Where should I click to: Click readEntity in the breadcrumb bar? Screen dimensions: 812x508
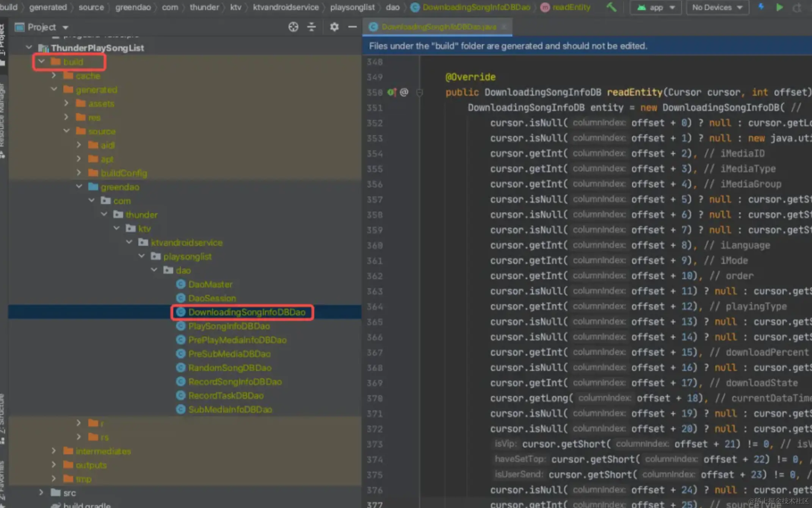point(571,7)
